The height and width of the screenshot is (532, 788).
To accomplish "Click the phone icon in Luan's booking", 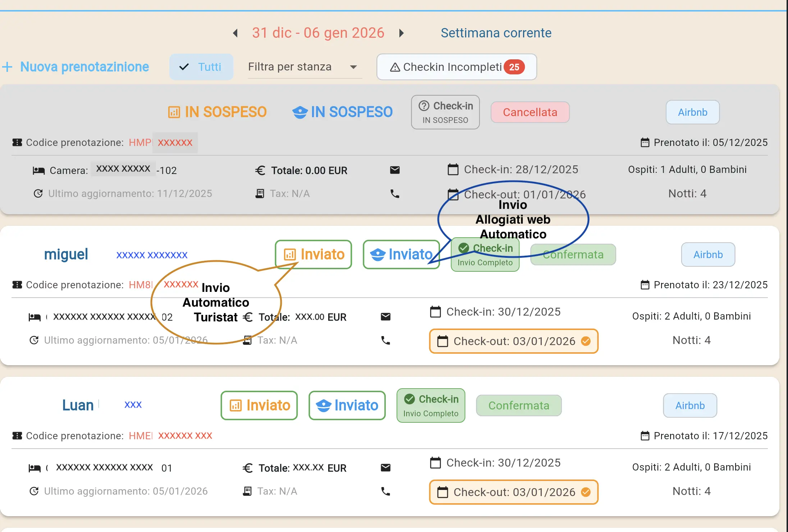I will (x=385, y=491).
